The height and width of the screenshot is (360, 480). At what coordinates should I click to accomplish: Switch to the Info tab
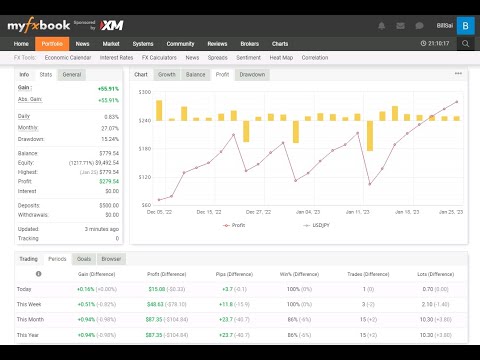[24, 74]
